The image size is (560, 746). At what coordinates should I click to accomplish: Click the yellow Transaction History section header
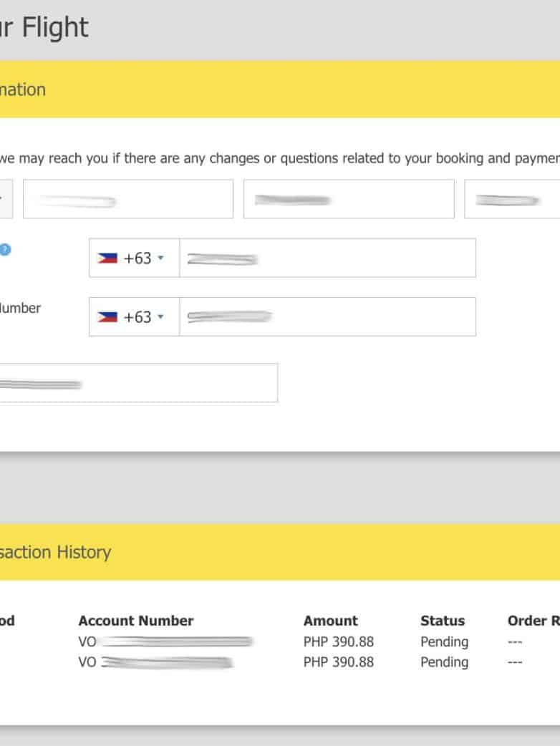[279, 552]
